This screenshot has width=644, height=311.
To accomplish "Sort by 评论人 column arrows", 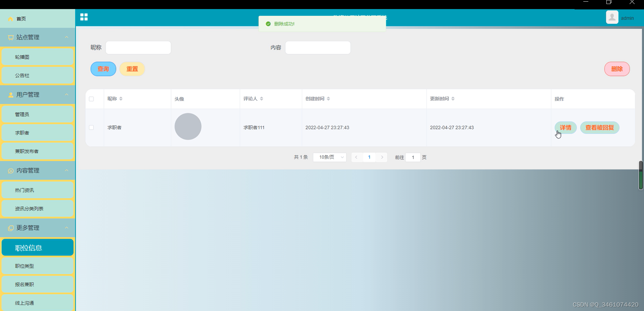I will (x=262, y=99).
